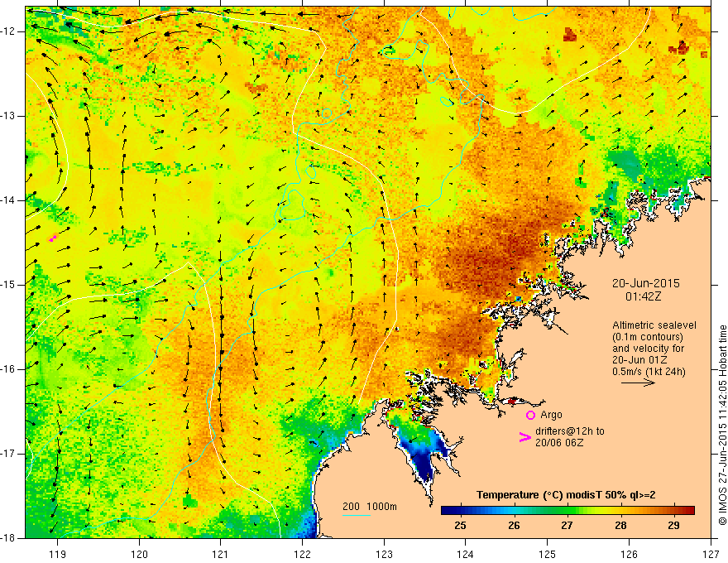Click the magenta Argo circle legend symbol
Viewport: 728px width, 563px height.
click(530, 415)
